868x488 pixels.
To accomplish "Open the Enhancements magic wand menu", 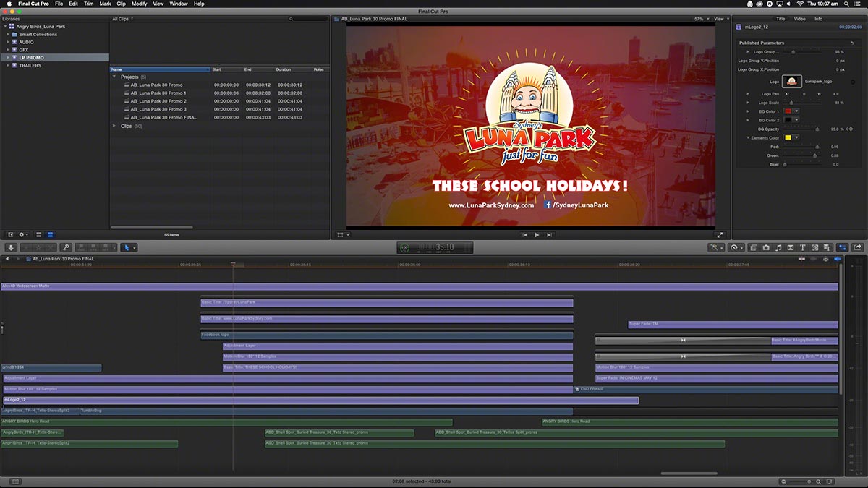I will pyautogui.click(x=716, y=247).
